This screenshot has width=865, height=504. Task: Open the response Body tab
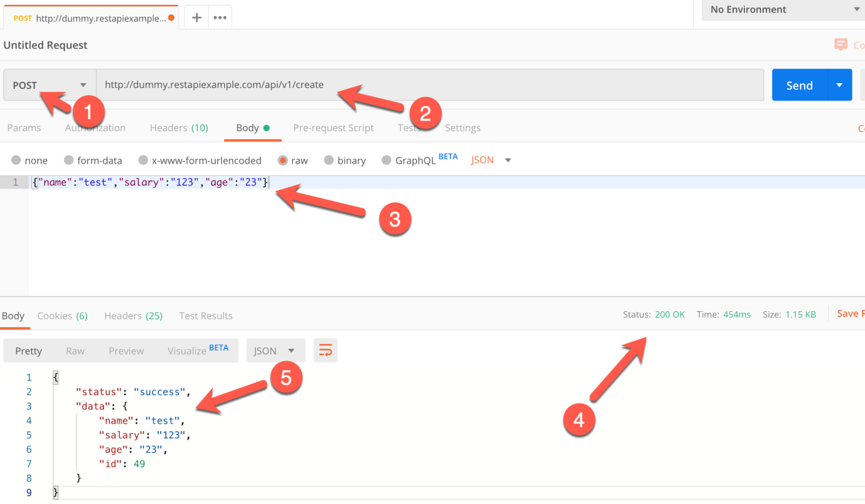[x=13, y=315]
